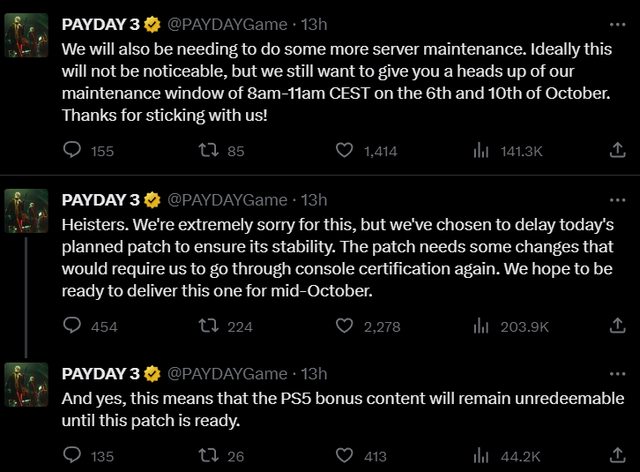Screen dimensions: 640x472
Task: Share the delayed patch tweet
Action: 617,326
